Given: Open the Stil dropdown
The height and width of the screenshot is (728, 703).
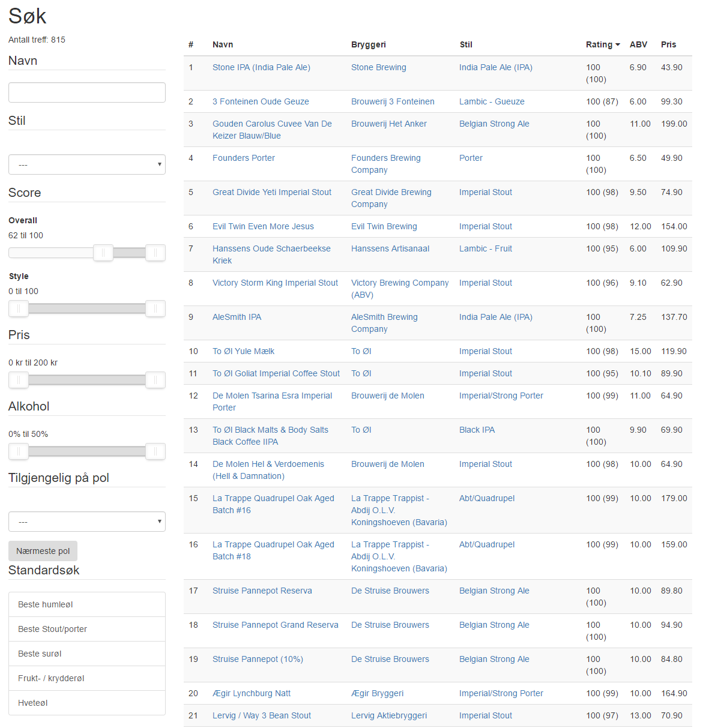Looking at the screenshot, I should pos(87,164).
